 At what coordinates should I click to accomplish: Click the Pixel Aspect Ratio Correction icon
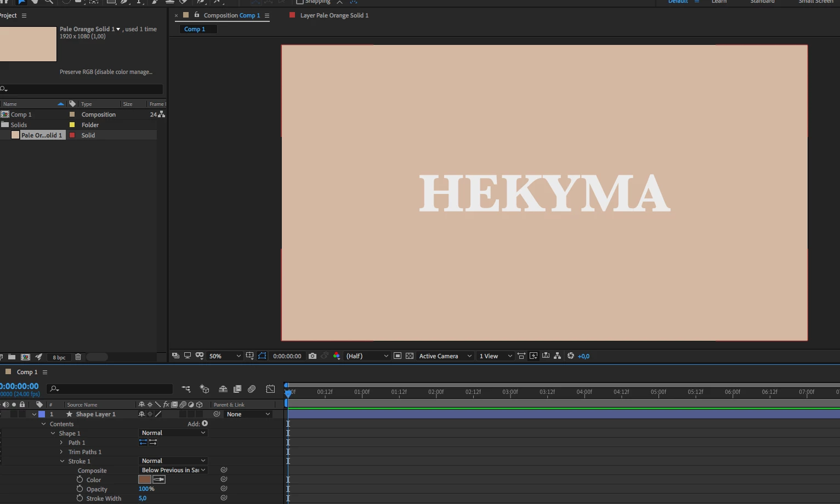click(521, 356)
